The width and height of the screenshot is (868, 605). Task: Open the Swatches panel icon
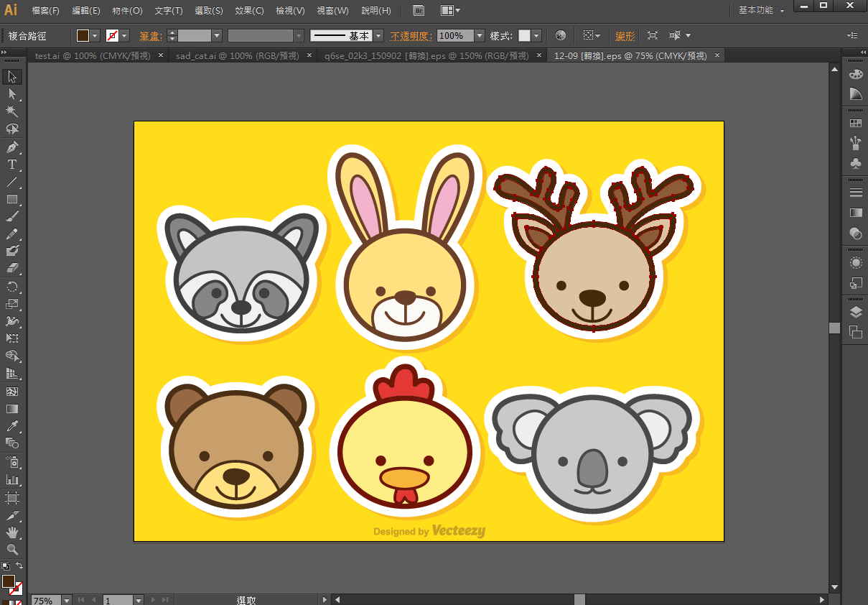[x=856, y=123]
